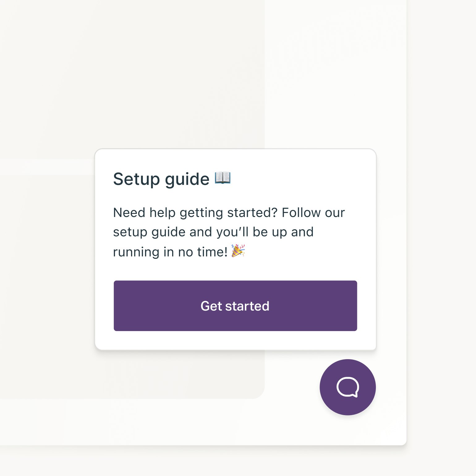Click the word 'guide' in the card title
This screenshot has height=476, width=476.
[187, 180]
